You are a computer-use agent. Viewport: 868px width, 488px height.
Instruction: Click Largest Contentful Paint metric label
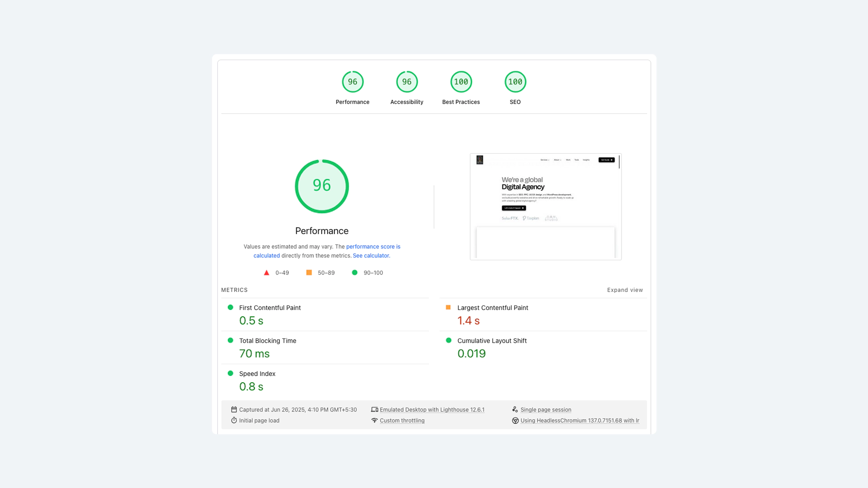pos(493,308)
